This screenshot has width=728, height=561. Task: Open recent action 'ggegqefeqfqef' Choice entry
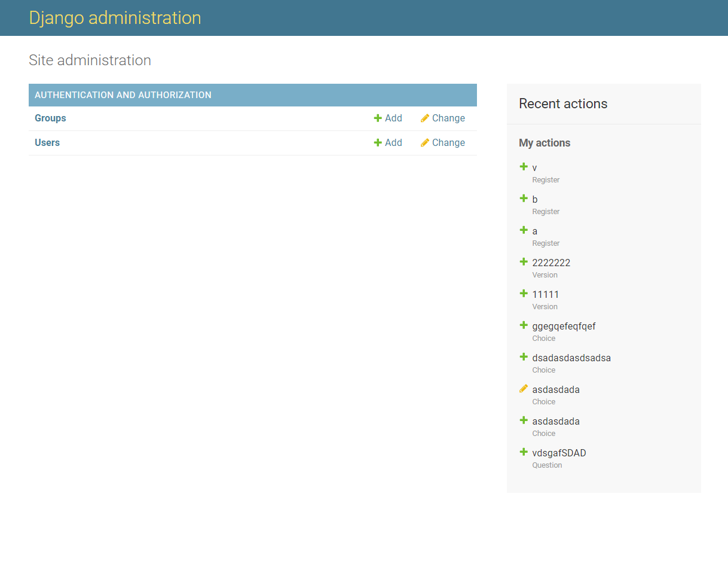pos(564,327)
